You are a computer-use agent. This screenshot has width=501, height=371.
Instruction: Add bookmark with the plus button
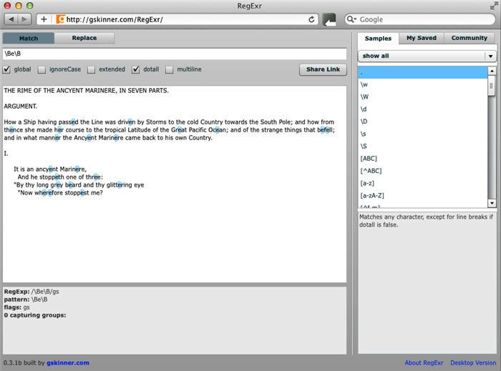pos(44,19)
